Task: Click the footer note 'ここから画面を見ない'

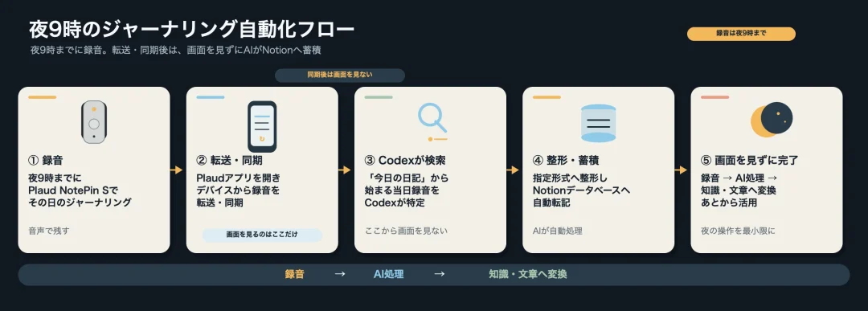Action: pyautogui.click(x=407, y=231)
